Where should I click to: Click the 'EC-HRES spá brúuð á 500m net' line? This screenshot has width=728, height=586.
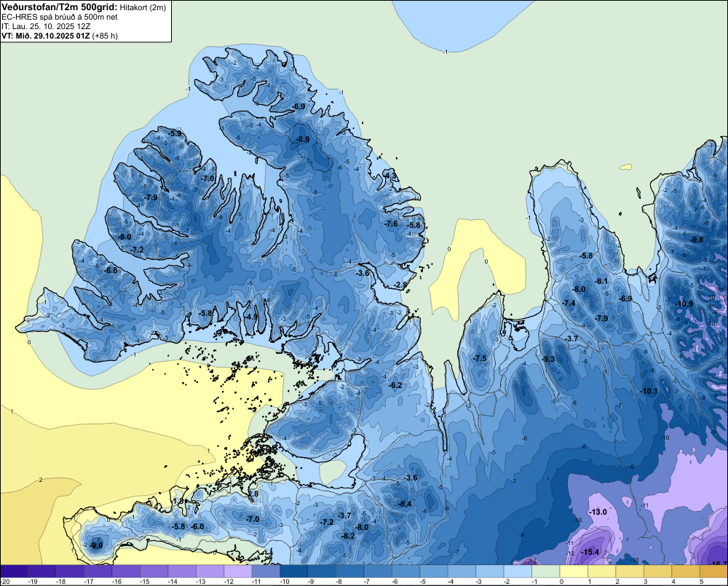[60, 17]
